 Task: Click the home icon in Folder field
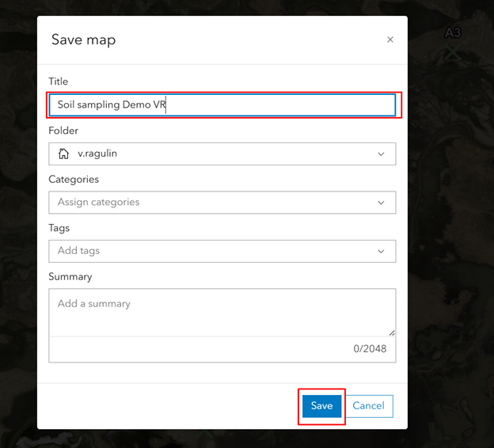[63, 154]
